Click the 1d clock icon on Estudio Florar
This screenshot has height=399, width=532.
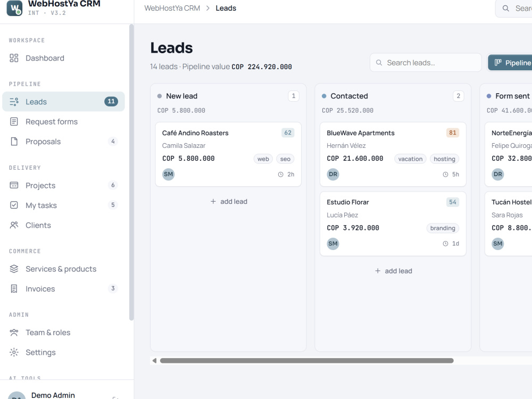[x=445, y=244]
